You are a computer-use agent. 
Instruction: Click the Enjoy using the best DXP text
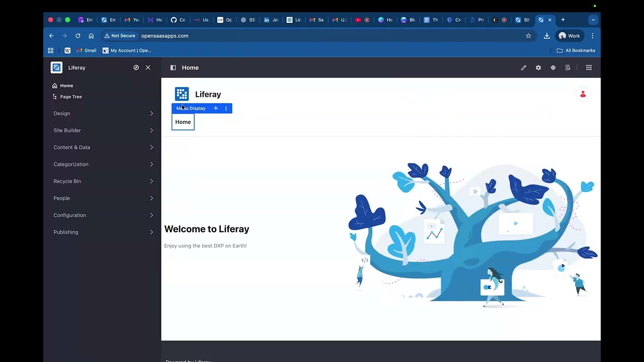(x=205, y=246)
